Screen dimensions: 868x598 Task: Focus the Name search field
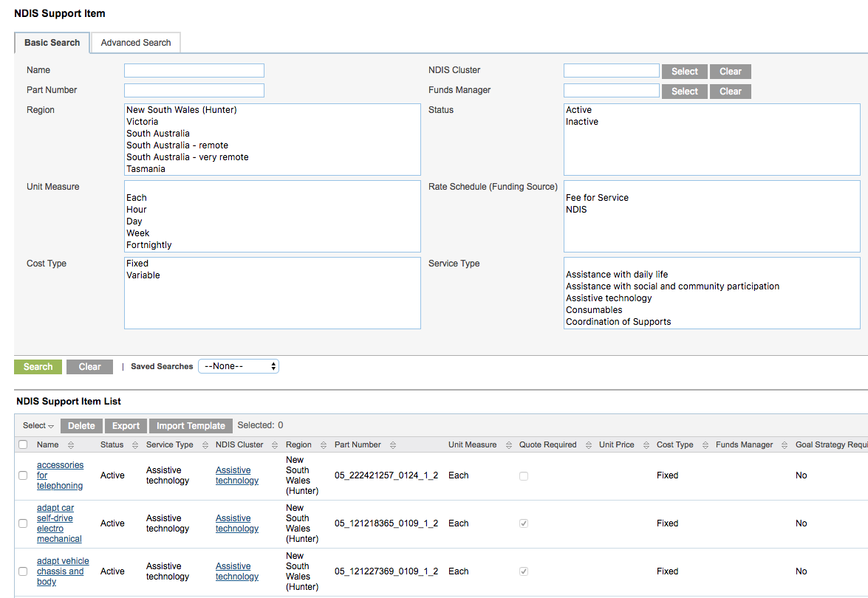click(x=194, y=70)
